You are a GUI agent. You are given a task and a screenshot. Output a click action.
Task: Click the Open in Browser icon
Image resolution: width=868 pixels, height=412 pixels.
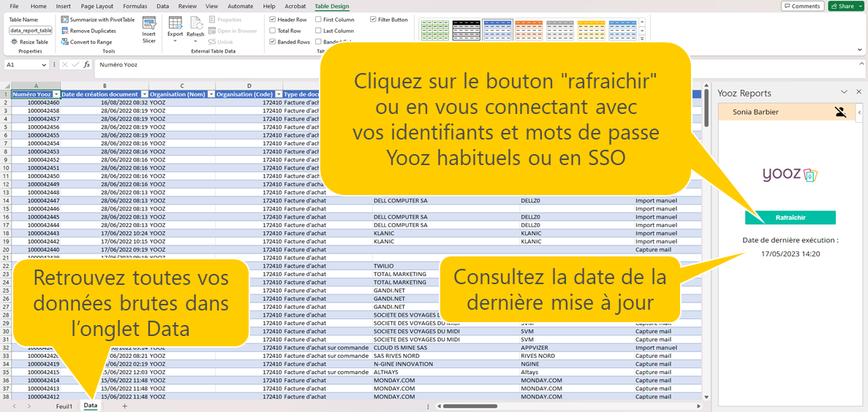pyautogui.click(x=212, y=31)
